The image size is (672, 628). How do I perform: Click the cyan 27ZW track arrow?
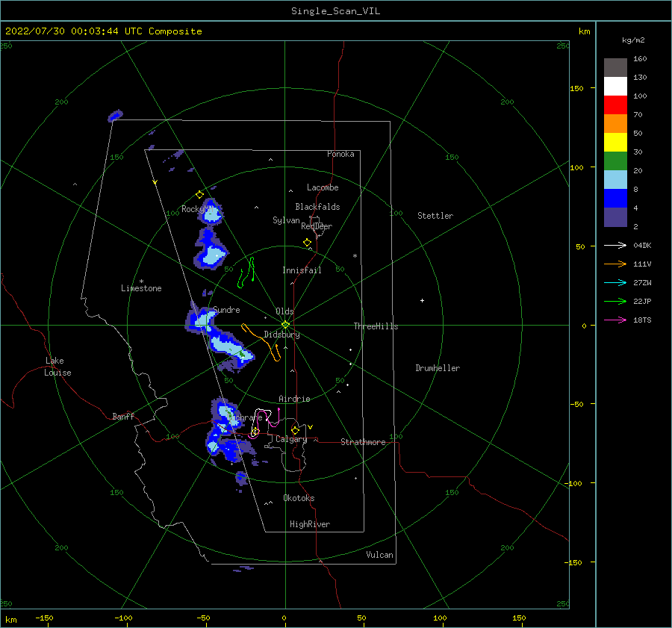point(615,282)
